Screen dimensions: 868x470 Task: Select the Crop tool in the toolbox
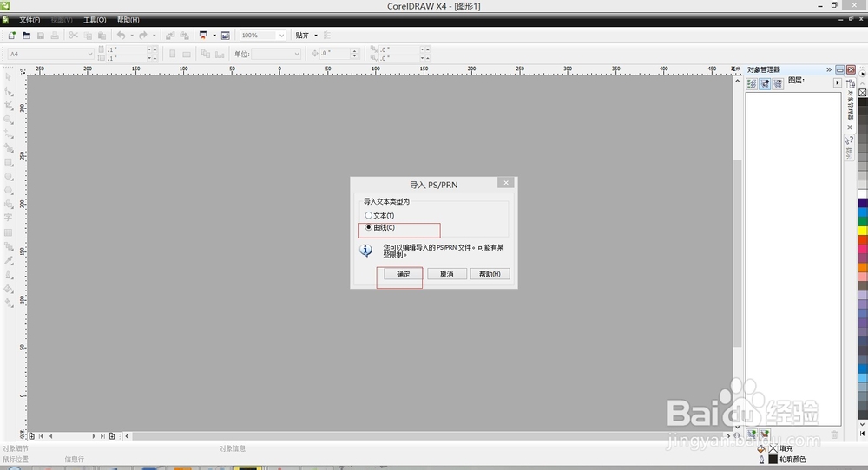[x=9, y=106]
